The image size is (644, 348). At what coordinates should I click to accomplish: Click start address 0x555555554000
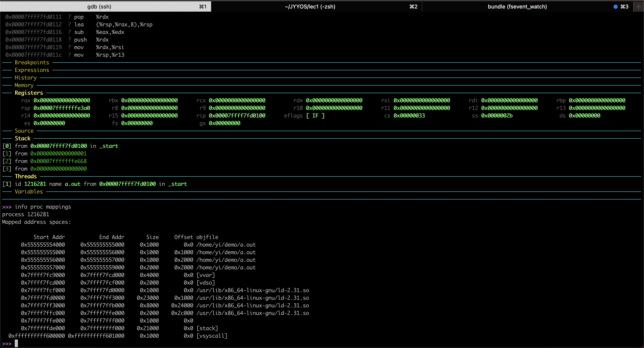click(x=43, y=245)
